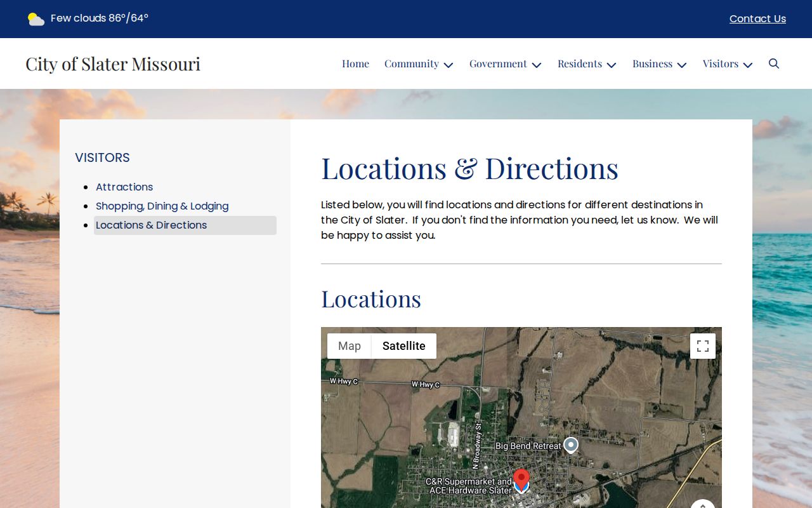Open Shopping, Dining & Lodging link
812x508 pixels.
click(x=162, y=206)
